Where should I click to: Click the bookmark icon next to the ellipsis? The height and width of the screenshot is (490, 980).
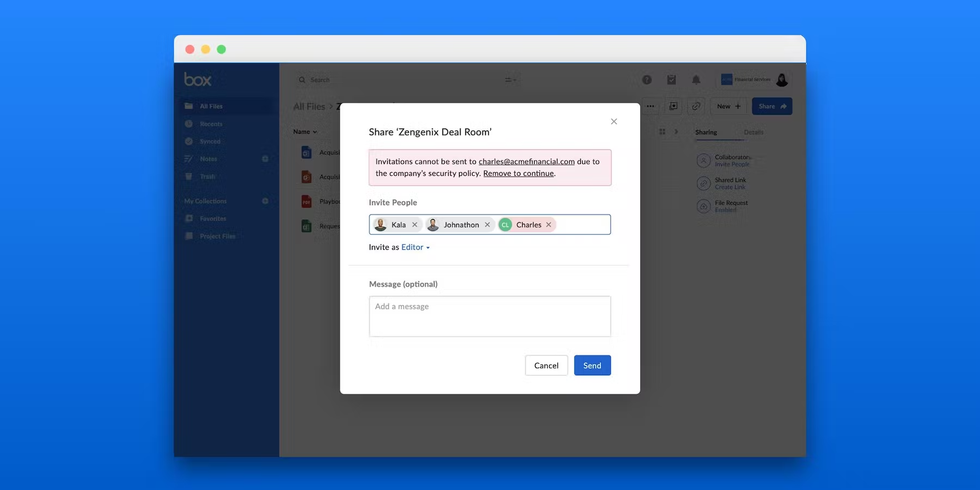click(673, 106)
